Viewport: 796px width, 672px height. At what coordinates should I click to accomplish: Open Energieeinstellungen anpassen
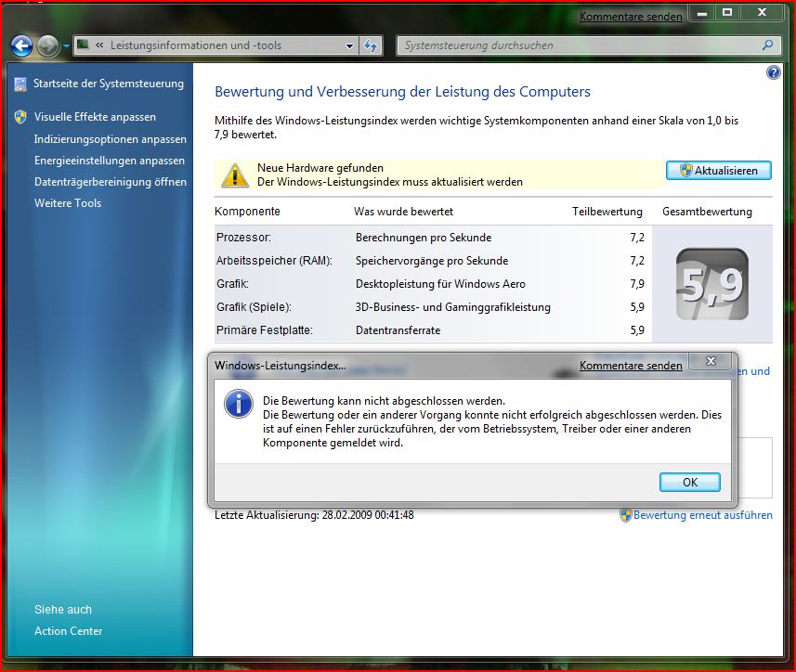click(110, 161)
